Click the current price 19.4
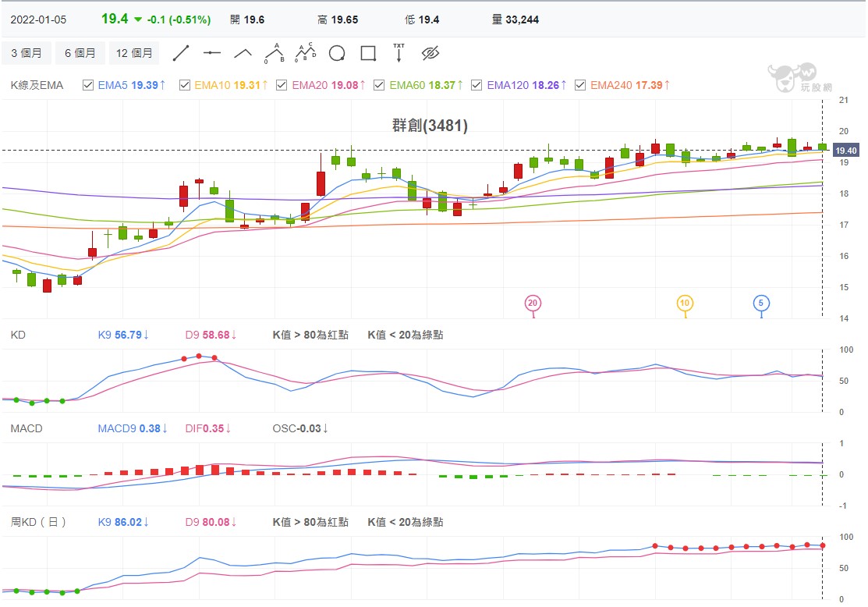Screen dimensions: 868x607 [x=115, y=19]
